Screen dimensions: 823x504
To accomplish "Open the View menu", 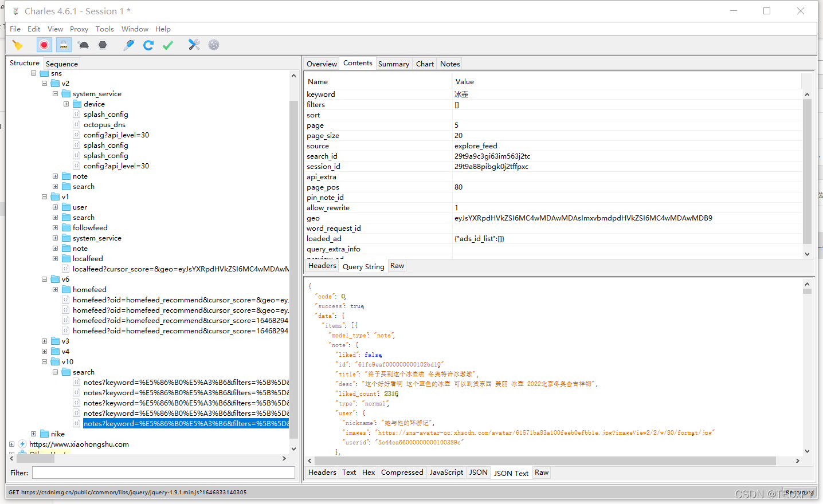I will pos(55,29).
